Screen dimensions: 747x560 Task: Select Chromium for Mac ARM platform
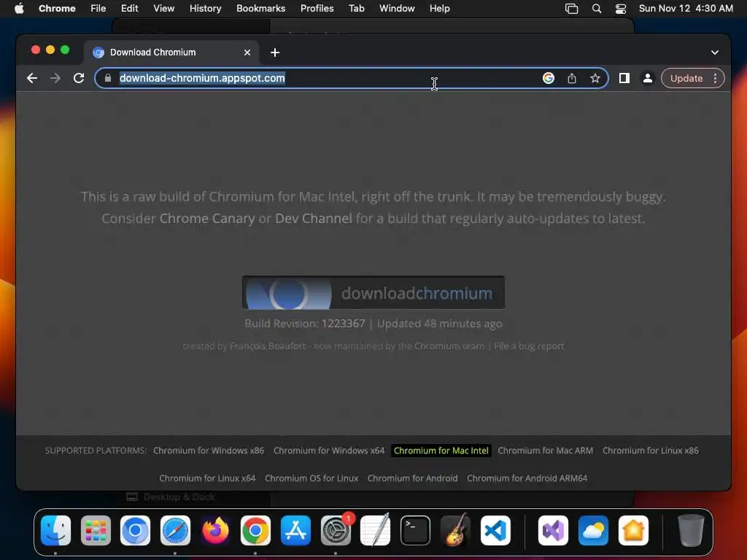[546, 451]
